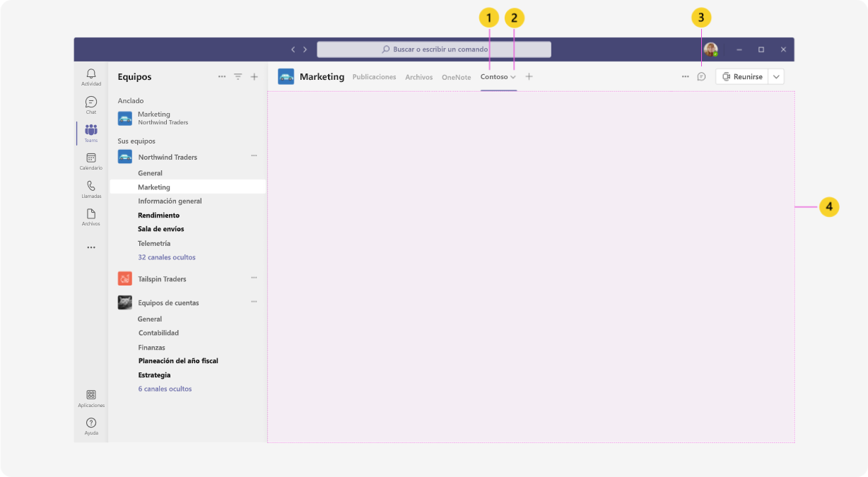Screen dimensions: 868x477
Task: Open pinned Marketing Northwind Traders channel
Action: coord(187,118)
